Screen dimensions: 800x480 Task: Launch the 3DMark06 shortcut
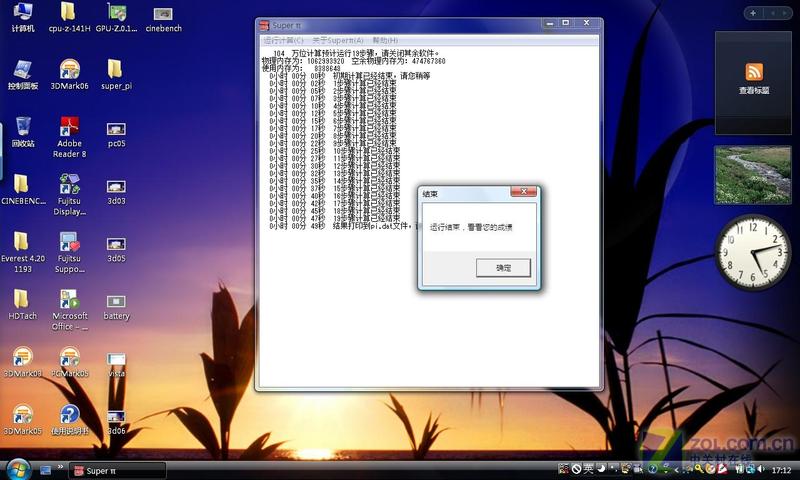[69, 75]
